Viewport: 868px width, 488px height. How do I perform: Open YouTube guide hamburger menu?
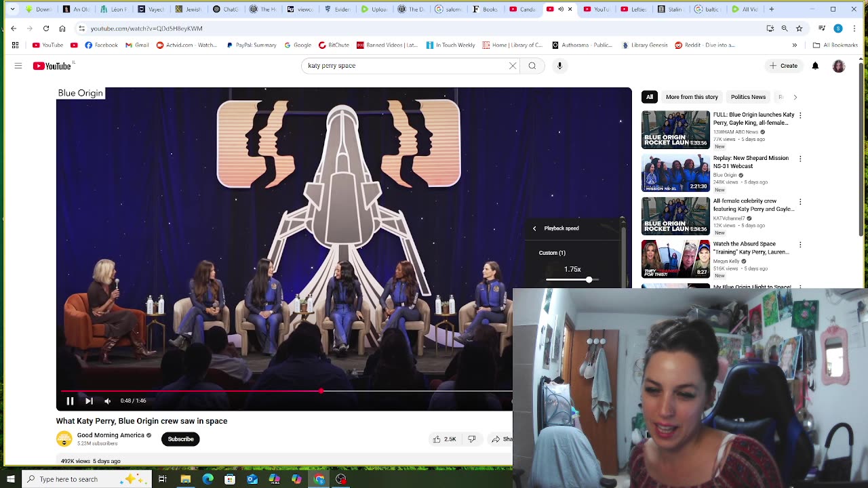coord(18,66)
